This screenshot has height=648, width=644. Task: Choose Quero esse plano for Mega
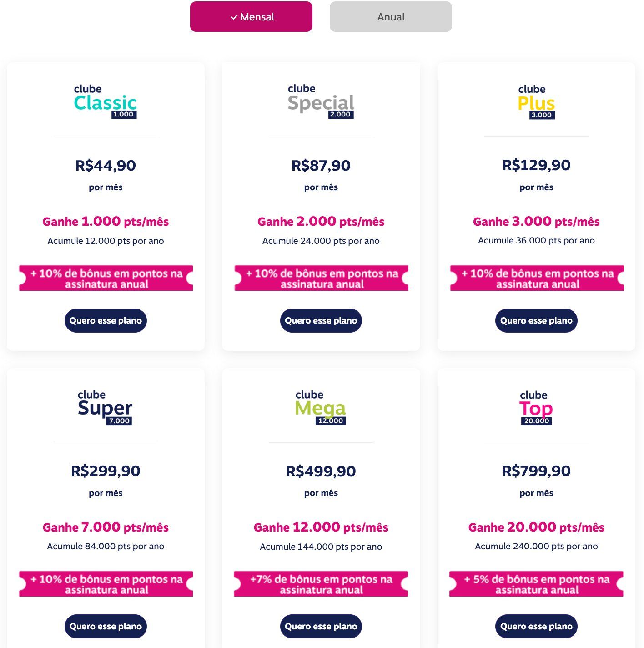(321, 626)
